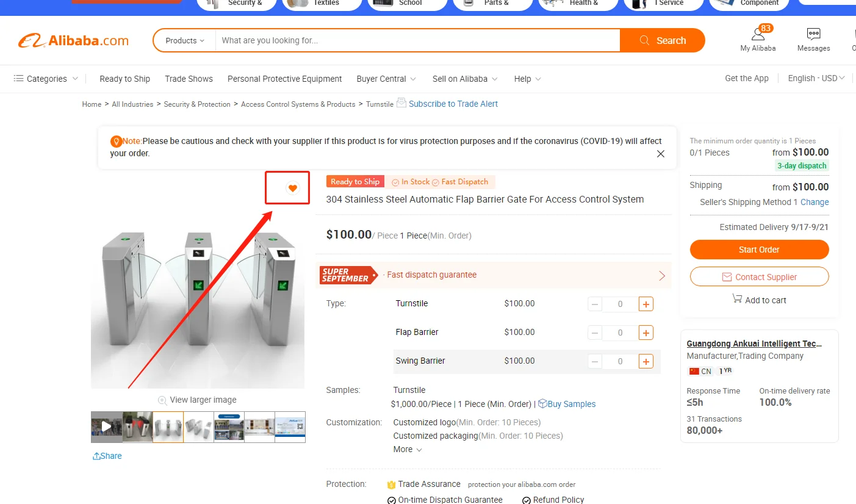Increase Swing Barrier quantity with plus
Viewport: 856px width, 504px height.
pyautogui.click(x=646, y=361)
